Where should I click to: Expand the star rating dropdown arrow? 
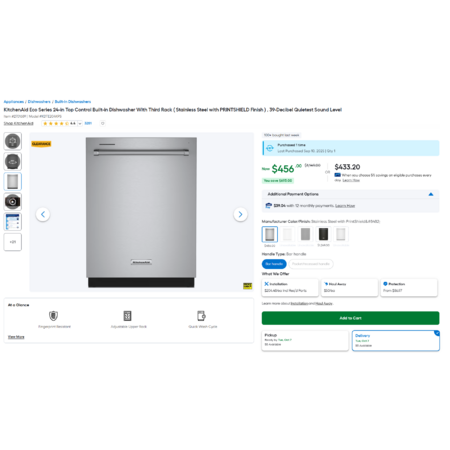click(80, 124)
